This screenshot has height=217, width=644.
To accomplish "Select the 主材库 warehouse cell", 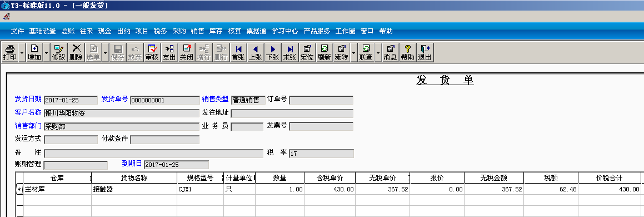I will pyautogui.click(x=57, y=189).
